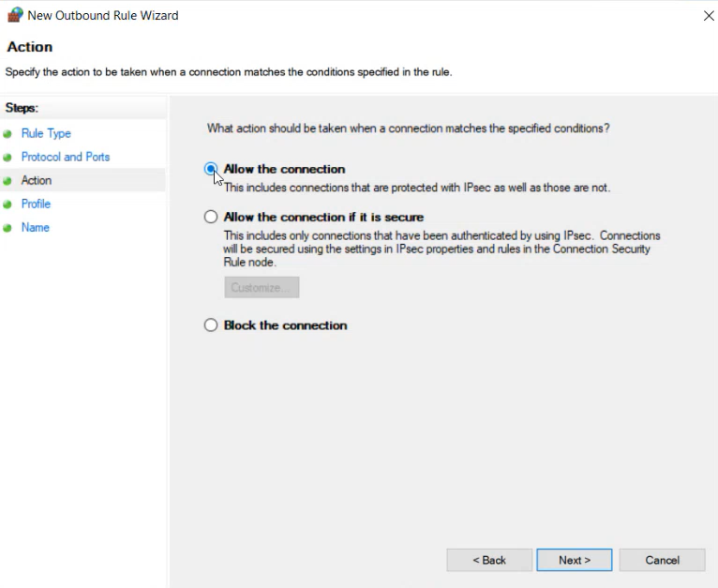Click the Steps: label in the sidebar

[x=22, y=108]
